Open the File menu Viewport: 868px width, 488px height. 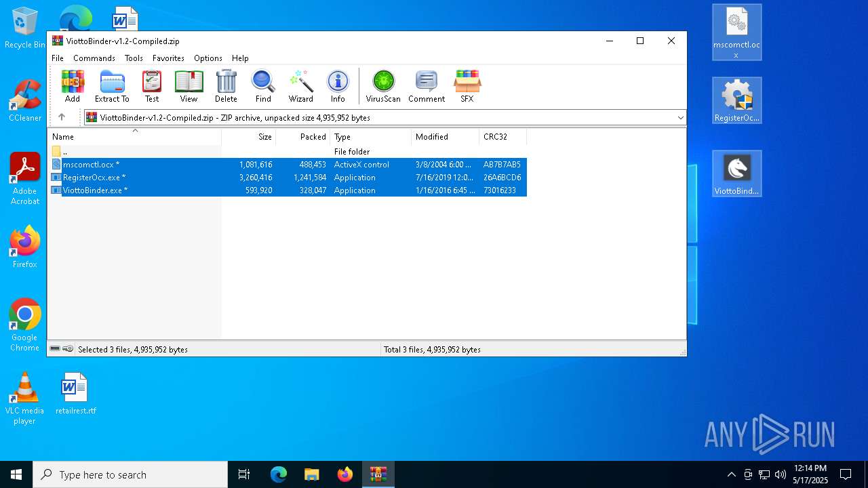click(58, 58)
